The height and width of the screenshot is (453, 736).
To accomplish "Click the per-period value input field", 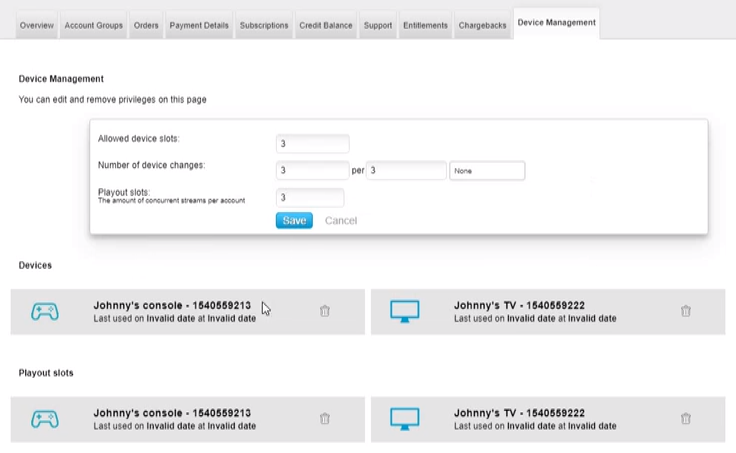I will pyautogui.click(x=406, y=171).
